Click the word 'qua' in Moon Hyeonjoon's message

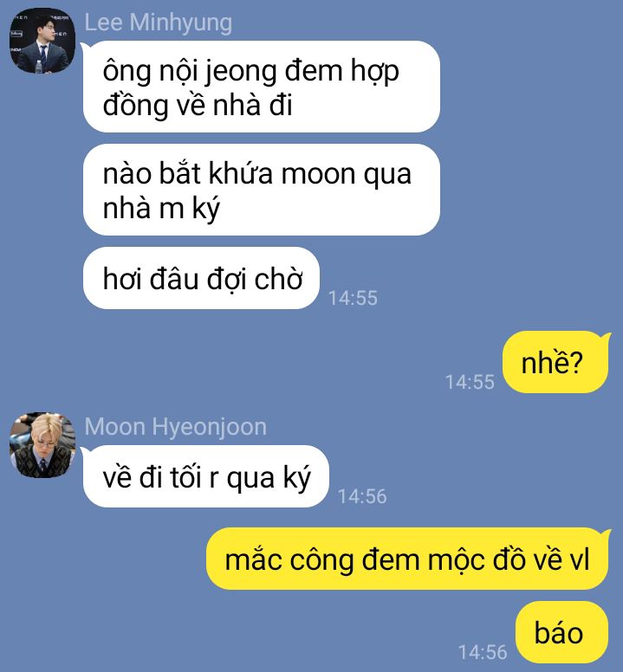coord(250,479)
